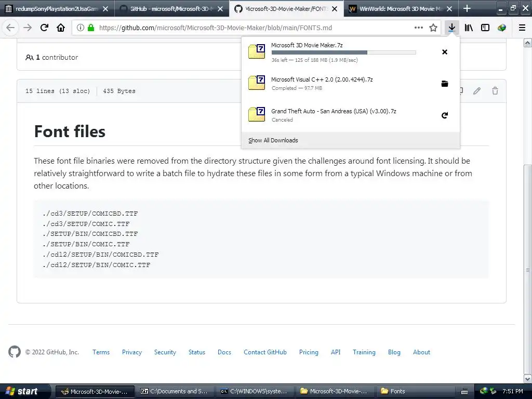This screenshot has height=399, width=532.
Task: Close the redumpSonyPlaystation2UsaGam tab
Action: point(105,9)
